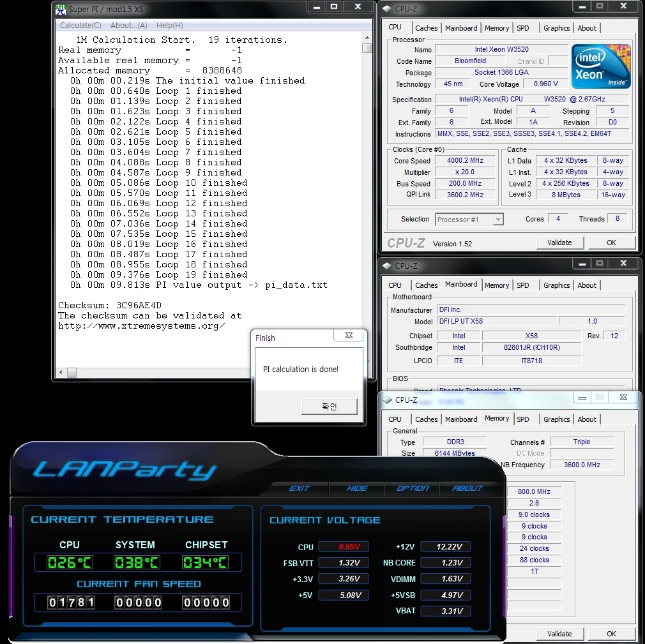The width and height of the screenshot is (645, 644).
Task: Click the Southbridge value 82801JR (ICH10R)
Action: [x=531, y=347]
